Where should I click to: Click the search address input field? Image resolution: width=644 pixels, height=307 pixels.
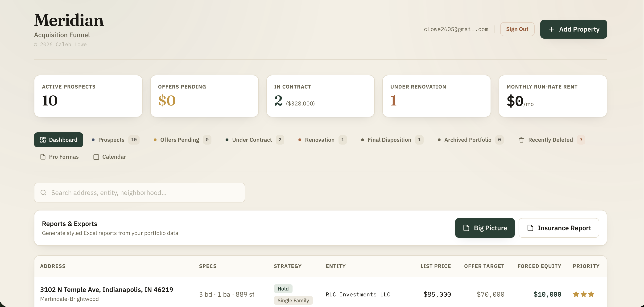coord(140,192)
